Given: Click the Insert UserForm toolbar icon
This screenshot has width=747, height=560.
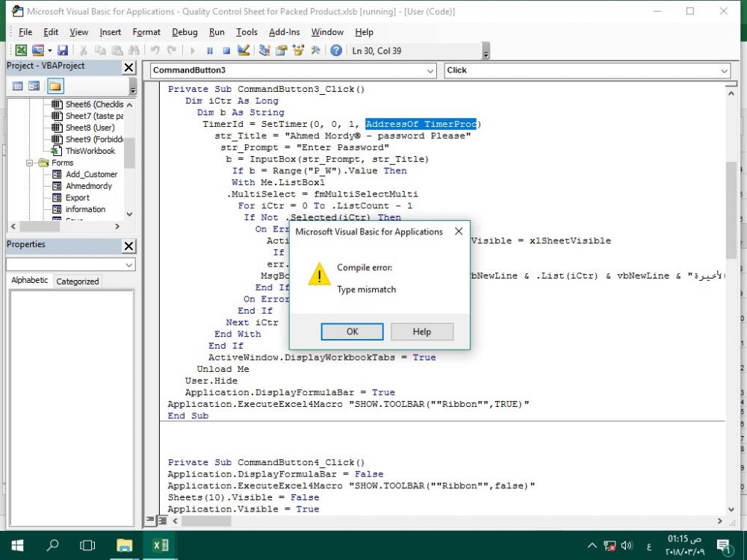Looking at the screenshot, I should 37,50.
